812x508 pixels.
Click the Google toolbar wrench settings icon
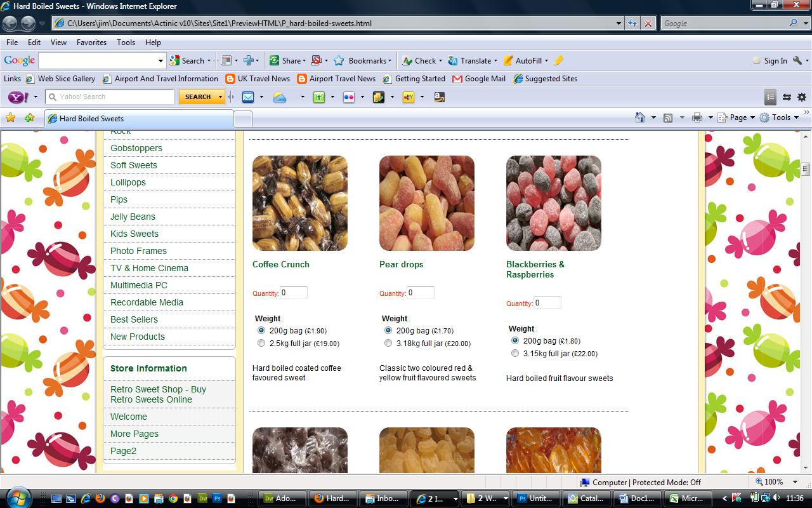[798, 61]
